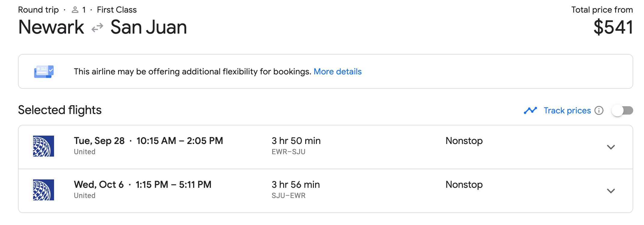This screenshot has width=644, height=225.
Task: Click the Track prices text label
Action: pyautogui.click(x=567, y=110)
